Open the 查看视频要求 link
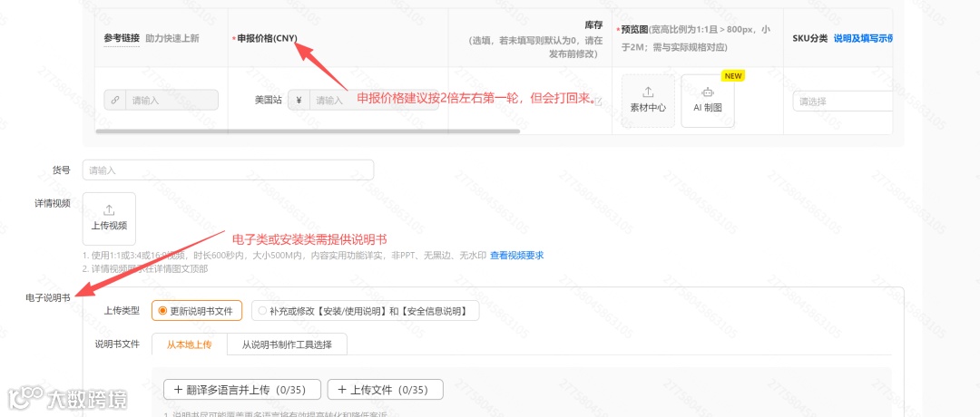980x417 pixels. point(517,256)
